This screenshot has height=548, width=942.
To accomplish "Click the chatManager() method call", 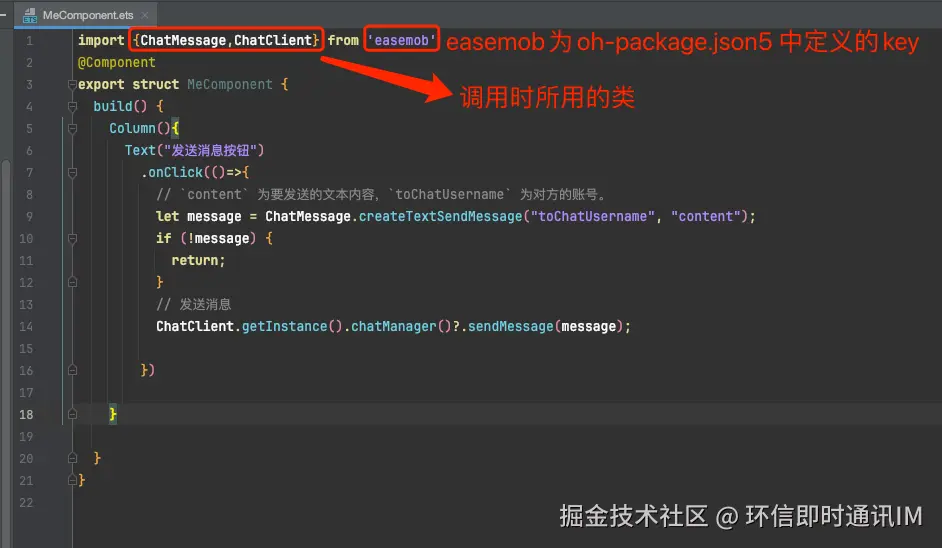I will 401,326.
